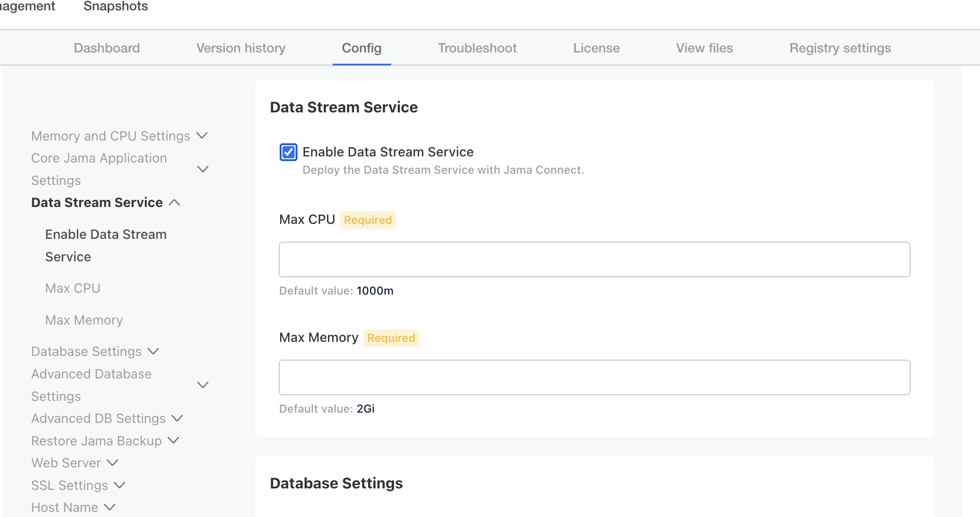Expand Memory and CPU Settings chevron
Image resolution: width=980 pixels, height=517 pixels.
pyautogui.click(x=202, y=135)
